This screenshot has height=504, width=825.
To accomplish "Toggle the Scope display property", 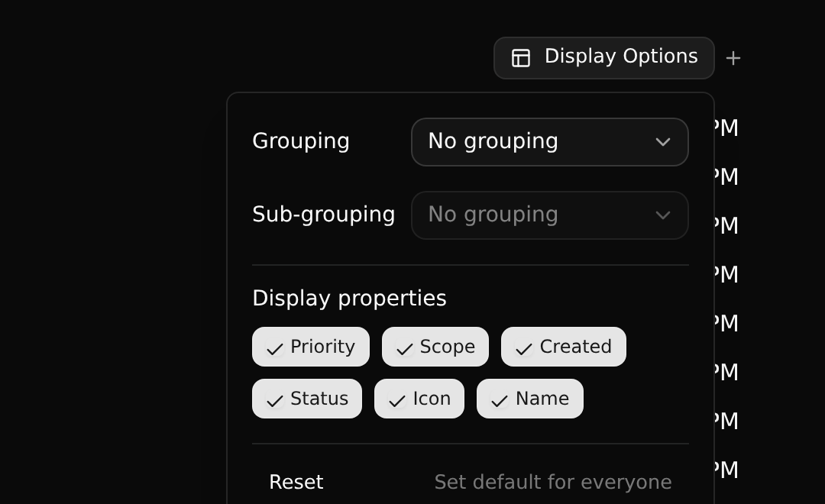I will pyautogui.click(x=435, y=347).
